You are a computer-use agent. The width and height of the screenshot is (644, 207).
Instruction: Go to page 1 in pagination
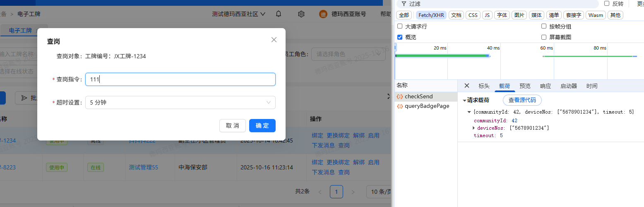pyautogui.click(x=336, y=192)
